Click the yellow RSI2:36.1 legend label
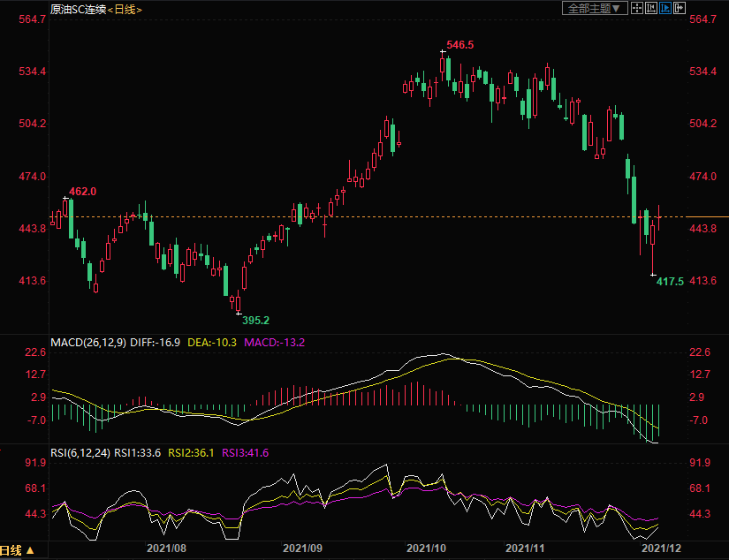 tap(190, 452)
